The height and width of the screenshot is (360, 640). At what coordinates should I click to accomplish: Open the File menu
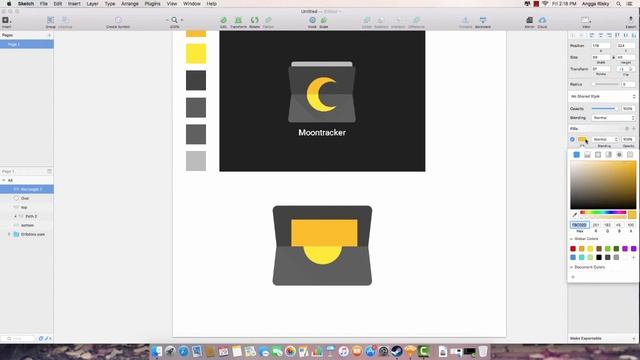pyautogui.click(x=43, y=4)
